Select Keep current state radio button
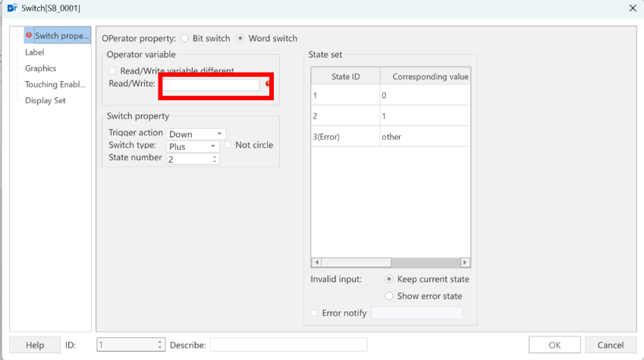 (389, 279)
